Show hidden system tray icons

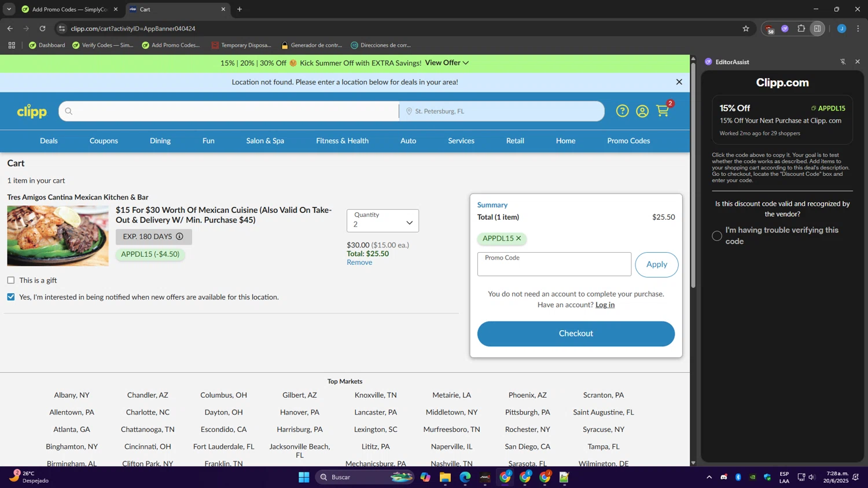point(709,477)
